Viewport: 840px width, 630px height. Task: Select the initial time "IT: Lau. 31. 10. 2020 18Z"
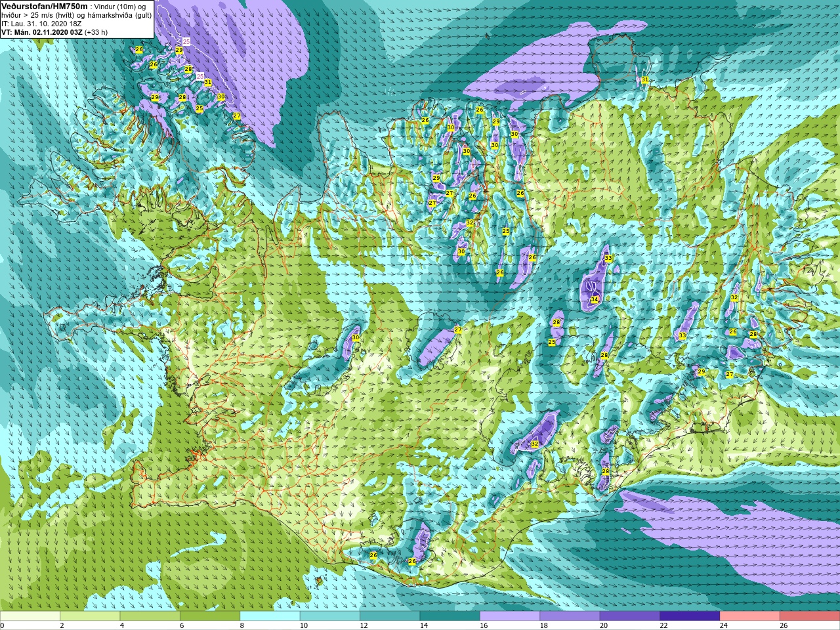tap(41, 24)
